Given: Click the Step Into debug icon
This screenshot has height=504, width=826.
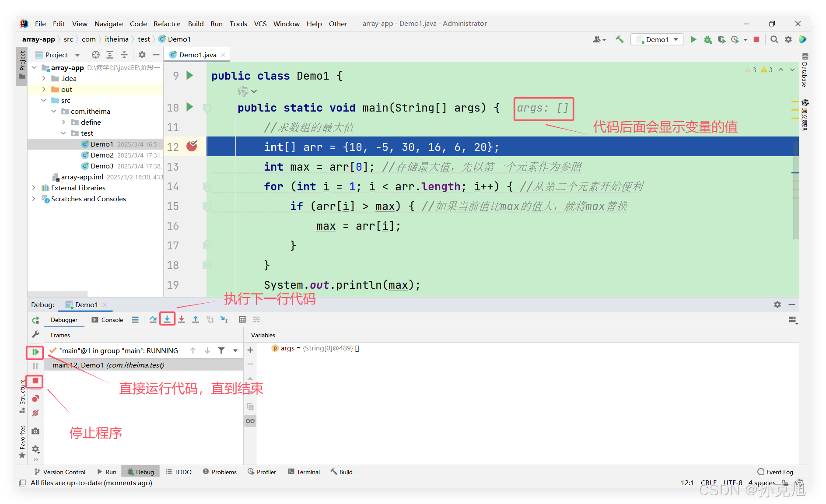Looking at the screenshot, I should (x=167, y=319).
